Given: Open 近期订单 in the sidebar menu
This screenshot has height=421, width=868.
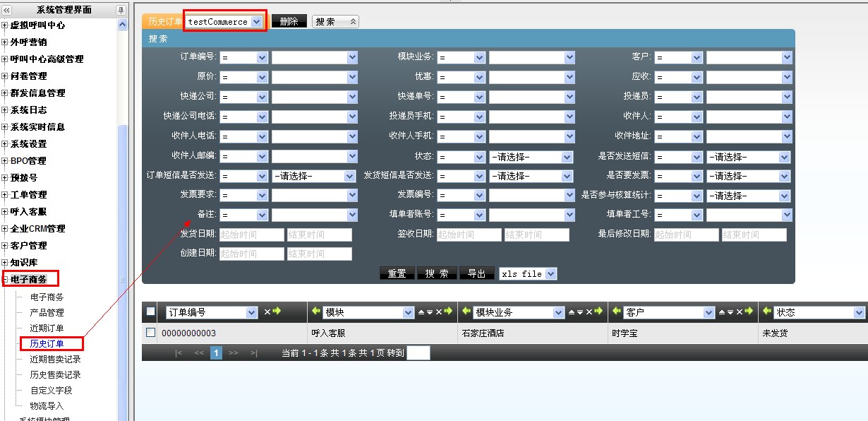Looking at the screenshot, I should point(47,328).
